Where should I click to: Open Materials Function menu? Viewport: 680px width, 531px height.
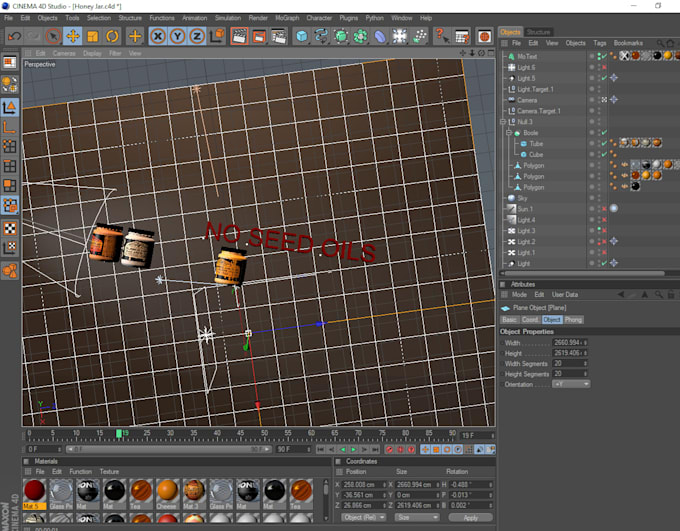[81, 472]
